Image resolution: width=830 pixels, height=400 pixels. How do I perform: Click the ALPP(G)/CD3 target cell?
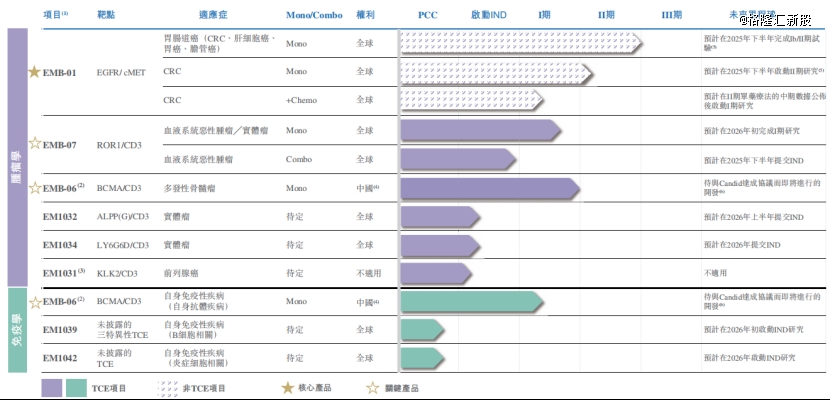click(123, 216)
